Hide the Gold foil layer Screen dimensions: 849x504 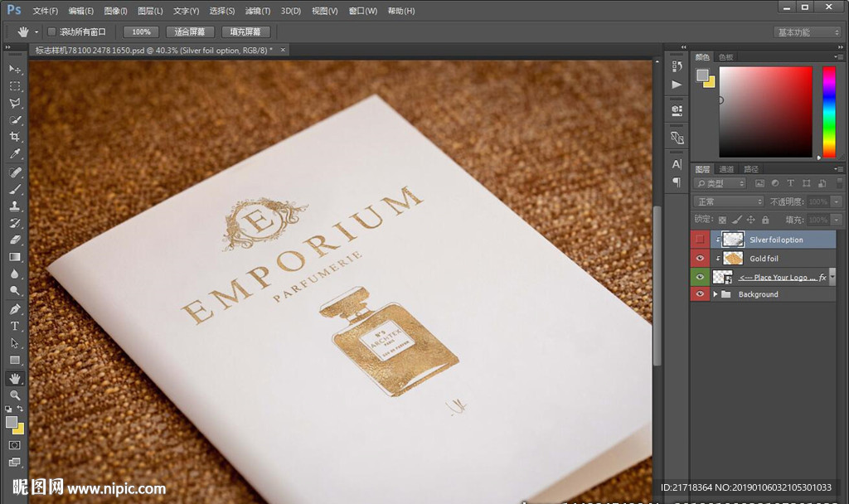pos(700,259)
